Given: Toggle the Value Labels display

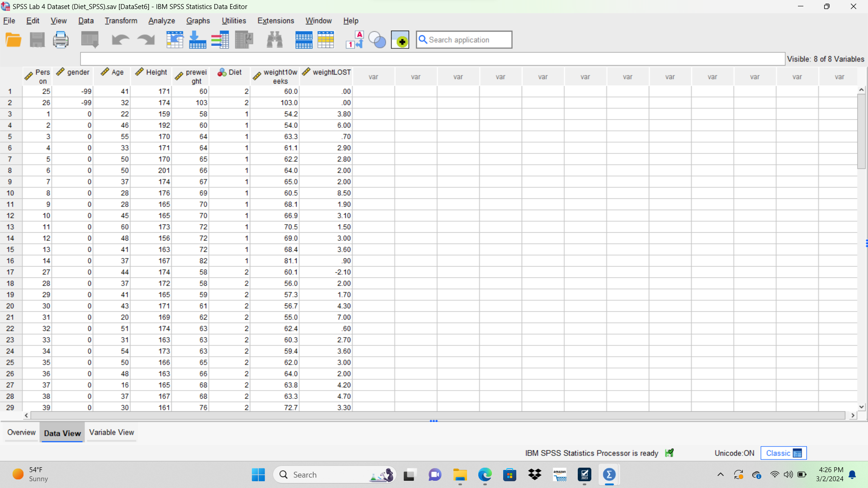Looking at the screenshot, I should point(355,39).
